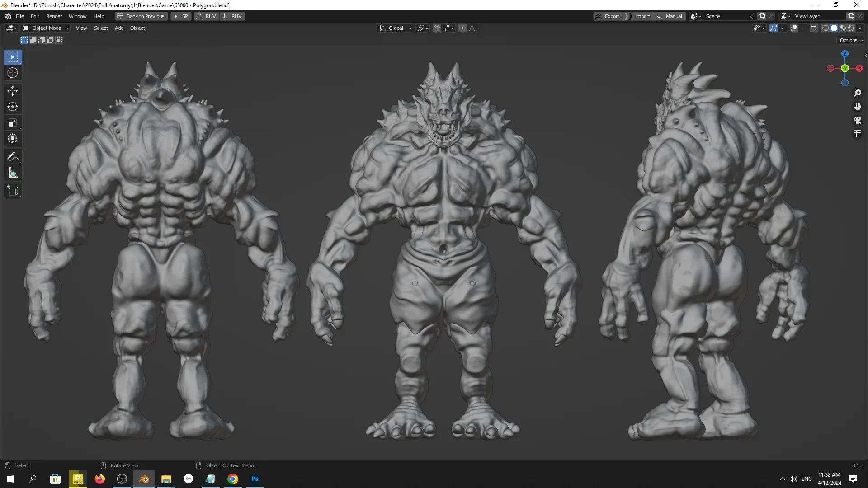Click the Blender logo menu icon
This screenshot has height=488, width=868.
(8, 16)
